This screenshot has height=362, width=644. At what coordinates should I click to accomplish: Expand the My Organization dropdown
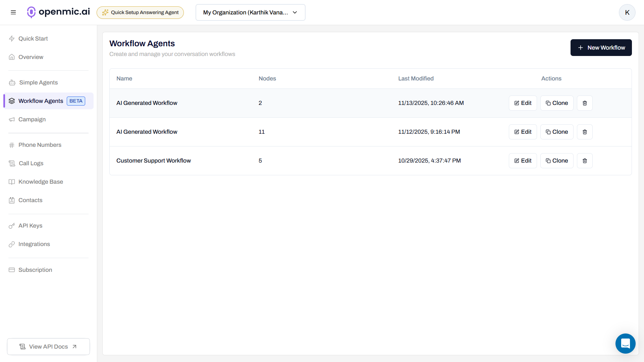pos(250,12)
